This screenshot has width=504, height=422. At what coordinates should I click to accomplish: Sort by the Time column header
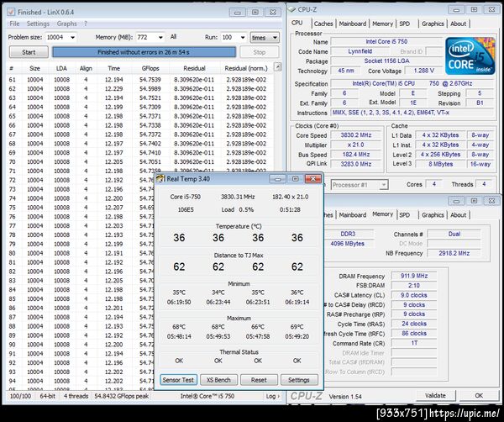tap(113, 68)
